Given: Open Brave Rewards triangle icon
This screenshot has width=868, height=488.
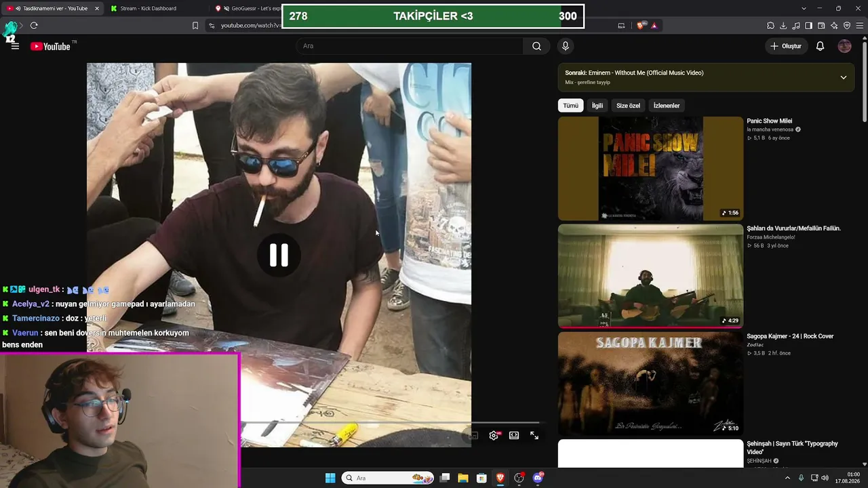Looking at the screenshot, I should [x=654, y=26].
